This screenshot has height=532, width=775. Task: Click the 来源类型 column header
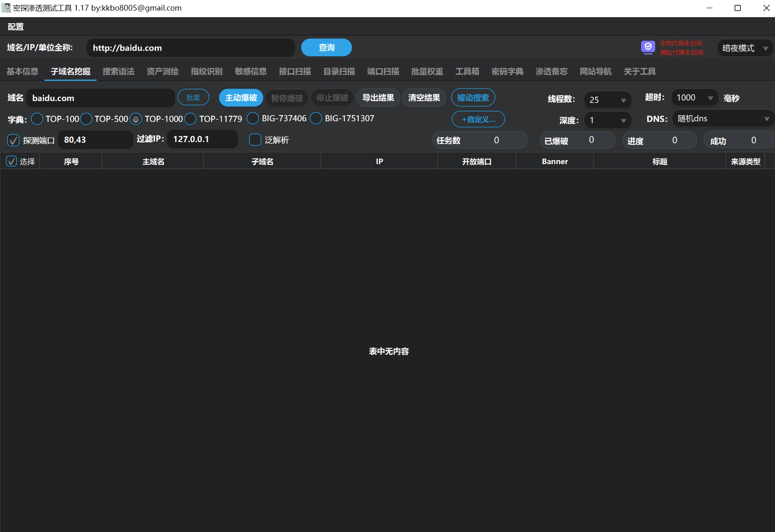point(745,162)
